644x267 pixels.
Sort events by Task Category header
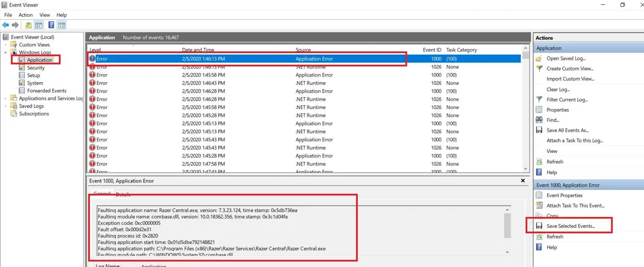[x=462, y=50]
